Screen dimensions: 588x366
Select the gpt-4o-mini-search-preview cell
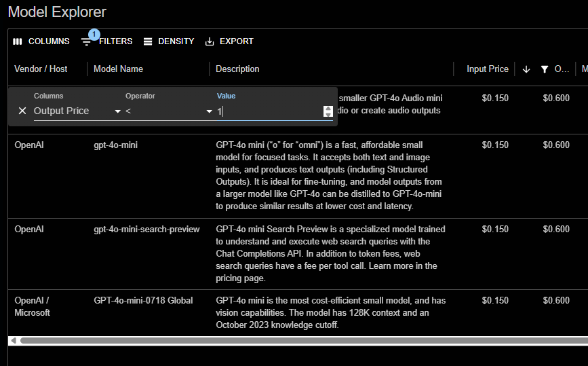tap(146, 229)
